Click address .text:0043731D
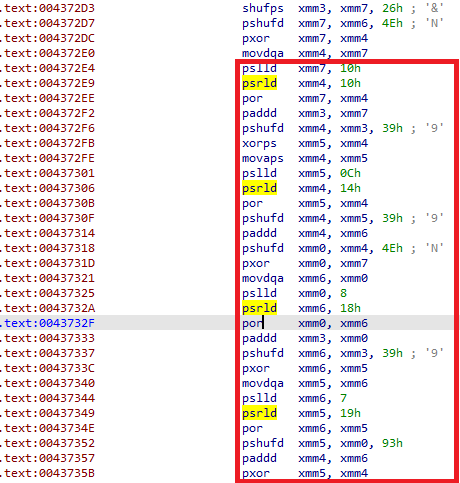Viewport: 460px width, 483px height. tap(47, 263)
